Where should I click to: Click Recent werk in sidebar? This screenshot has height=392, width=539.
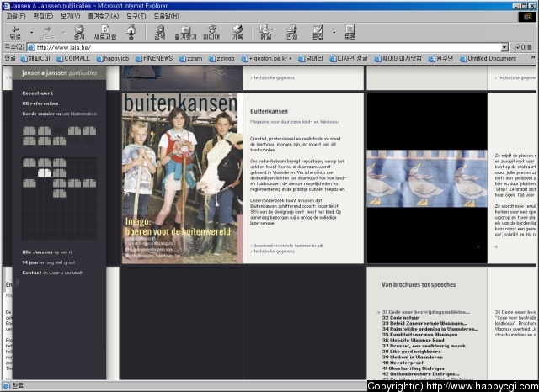point(38,93)
